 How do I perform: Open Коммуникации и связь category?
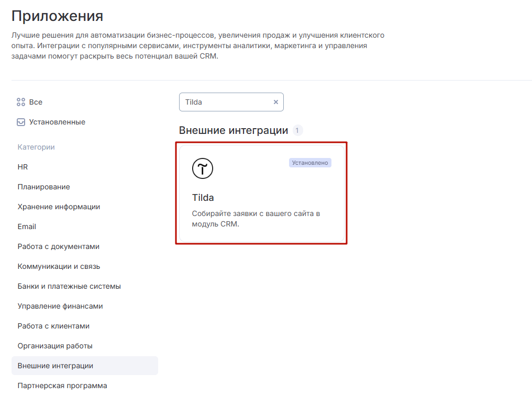(x=59, y=266)
